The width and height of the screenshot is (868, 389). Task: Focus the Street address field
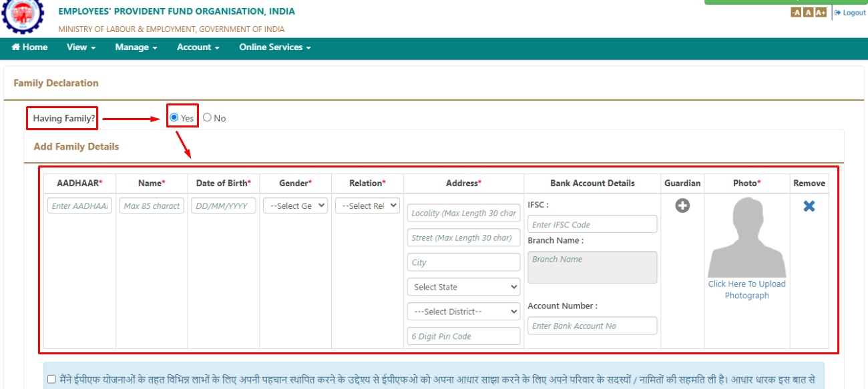[463, 238]
